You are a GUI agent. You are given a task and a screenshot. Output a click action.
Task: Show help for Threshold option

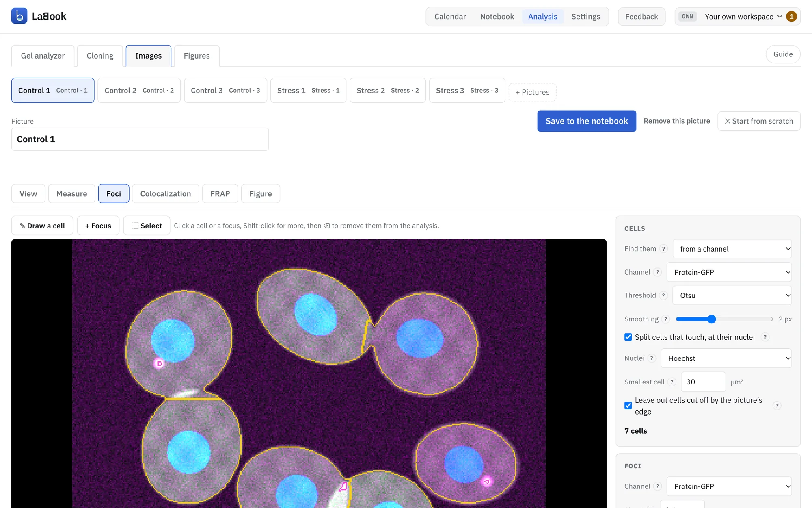(x=663, y=295)
